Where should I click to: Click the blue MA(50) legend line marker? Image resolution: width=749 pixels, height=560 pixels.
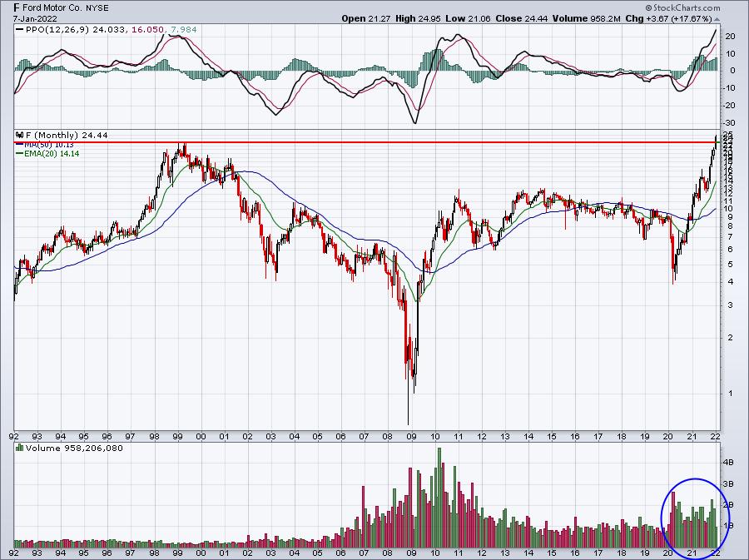coord(20,144)
